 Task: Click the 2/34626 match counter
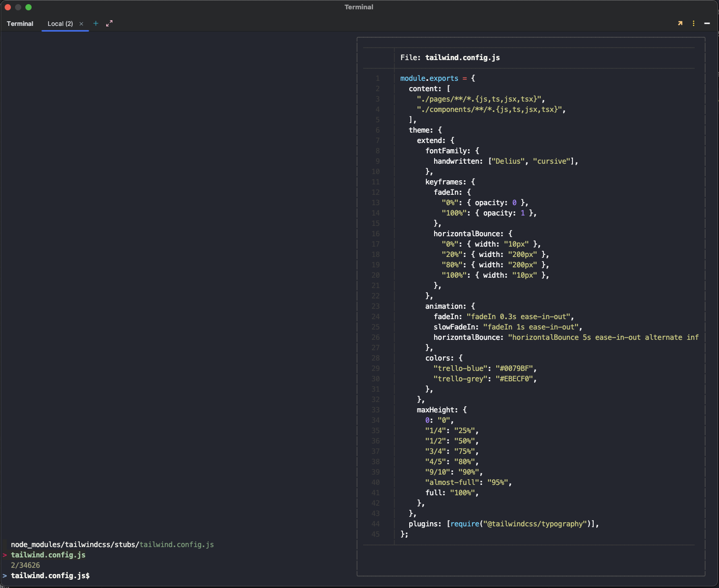click(x=25, y=565)
